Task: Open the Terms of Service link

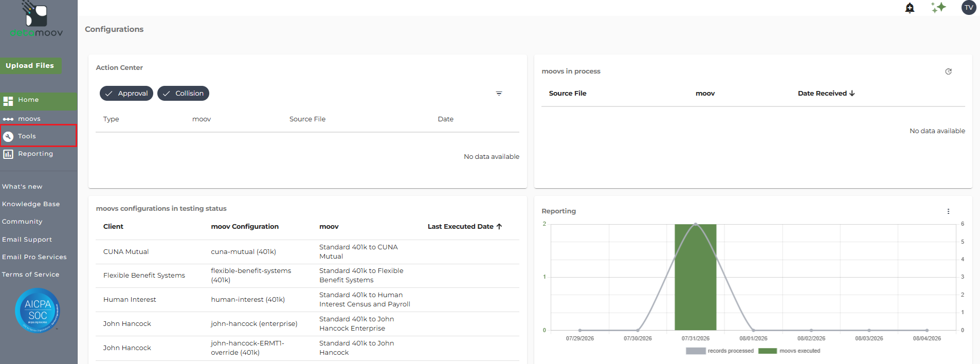Action: pos(30,275)
